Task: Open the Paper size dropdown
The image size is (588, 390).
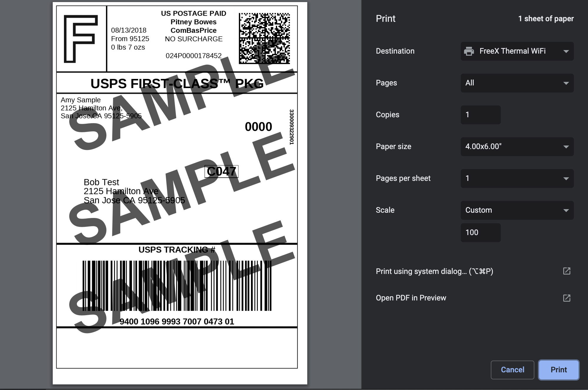Action: (517, 147)
